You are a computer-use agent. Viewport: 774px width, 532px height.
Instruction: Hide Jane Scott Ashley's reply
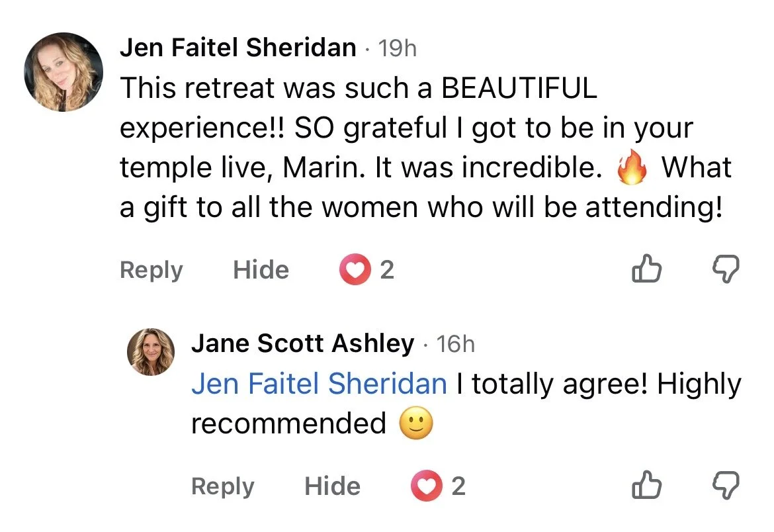point(333,486)
